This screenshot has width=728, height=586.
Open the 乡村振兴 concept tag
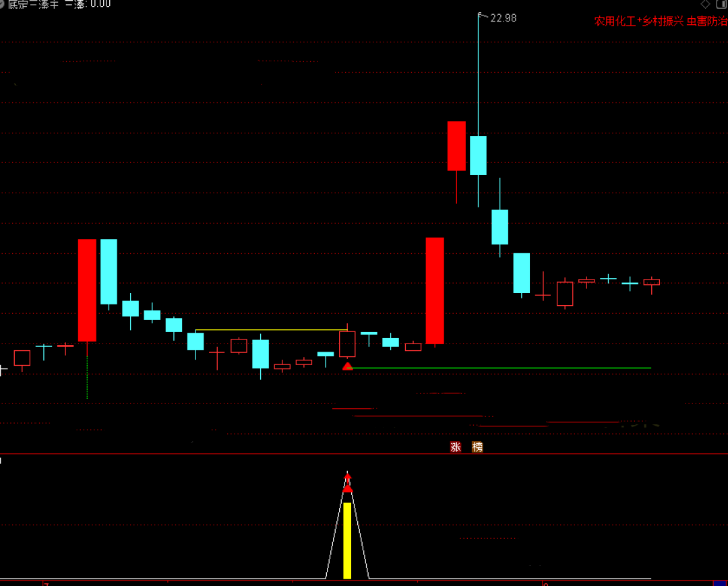(x=662, y=22)
